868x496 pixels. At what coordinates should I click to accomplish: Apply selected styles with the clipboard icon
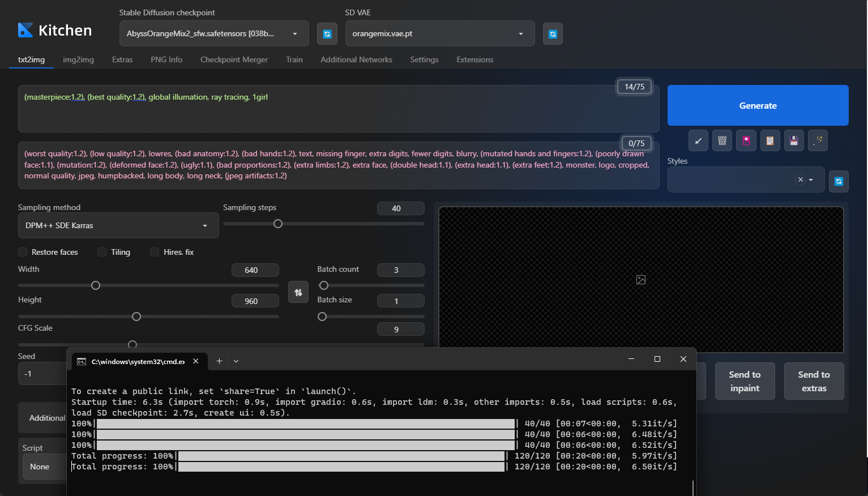pyautogui.click(x=770, y=140)
